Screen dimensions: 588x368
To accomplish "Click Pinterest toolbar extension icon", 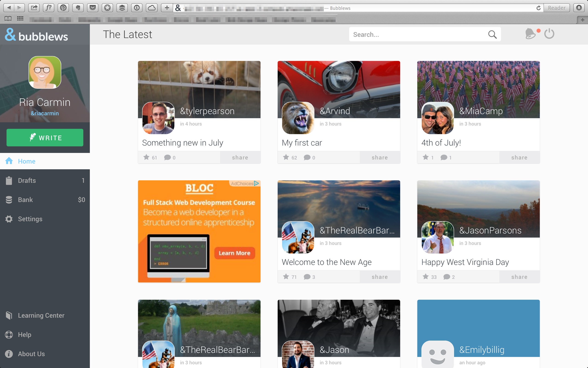I will click(63, 8).
